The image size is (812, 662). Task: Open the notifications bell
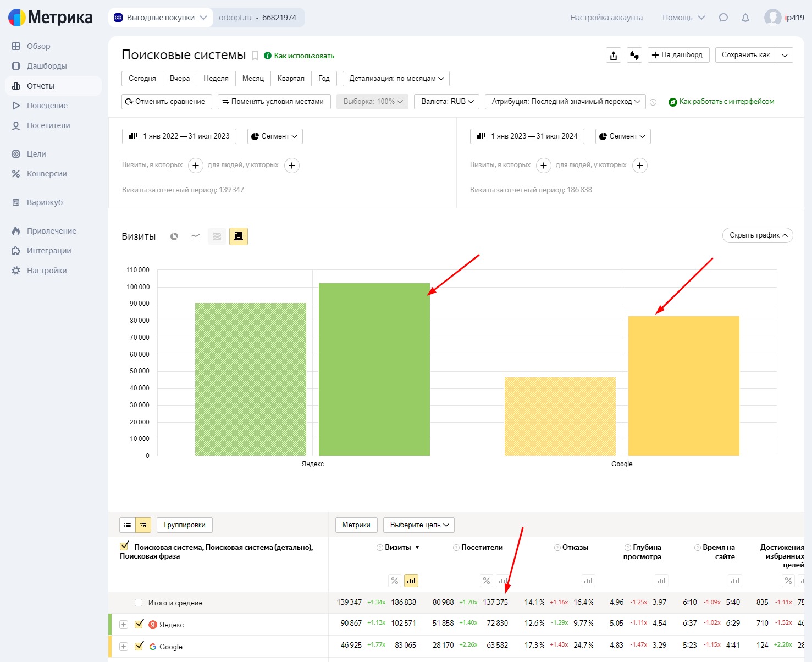pos(745,18)
